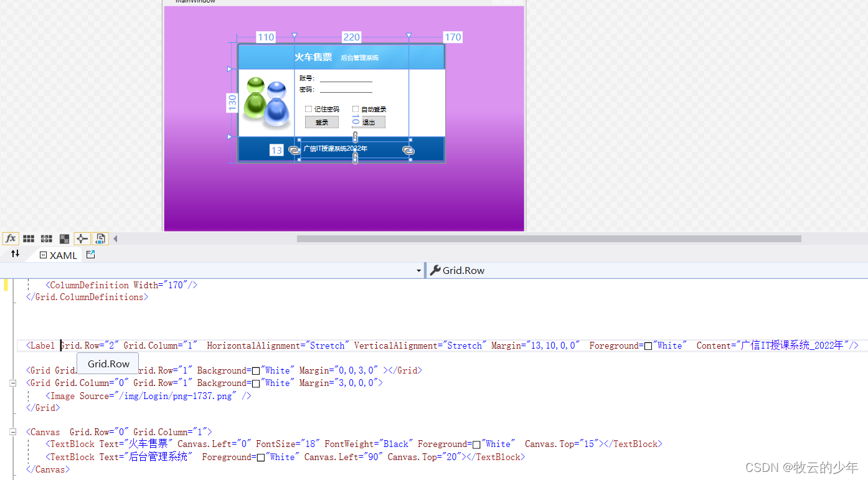Select the 火车售票 title text in designer
Viewport: 868px width, 480px height.
click(x=313, y=57)
